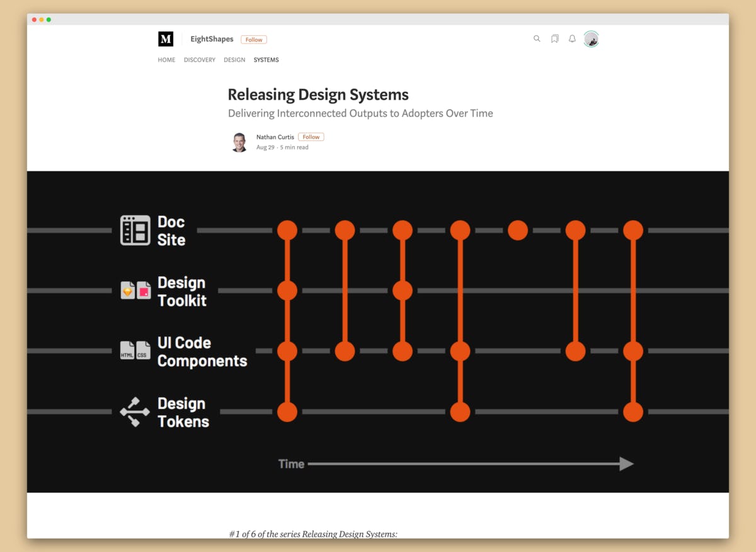Click the subtitle Delivering Interconnected Outputs
756x552 pixels.
pyautogui.click(x=360, y=113)
